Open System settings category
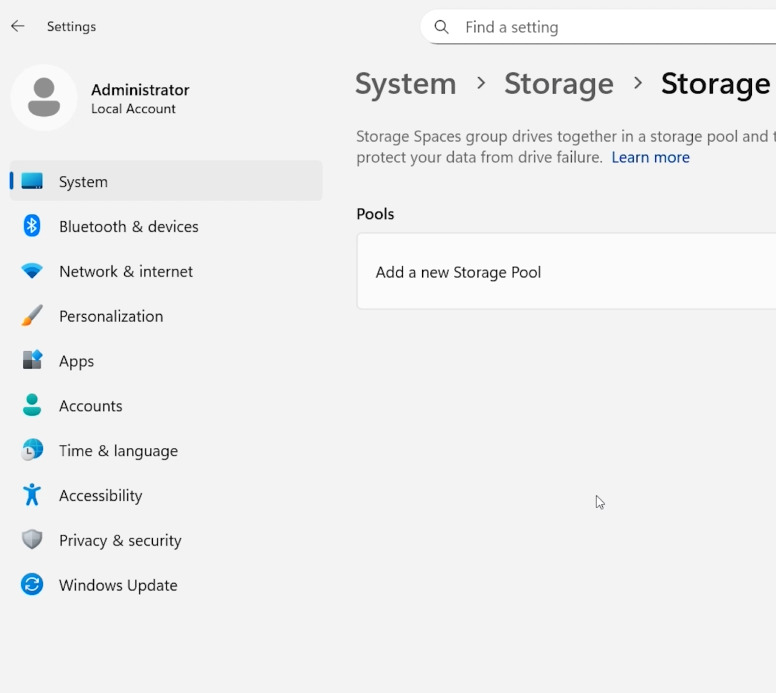The height and width of the screenshot is (693, 776). pyautogui.click(x=166, y=181)
